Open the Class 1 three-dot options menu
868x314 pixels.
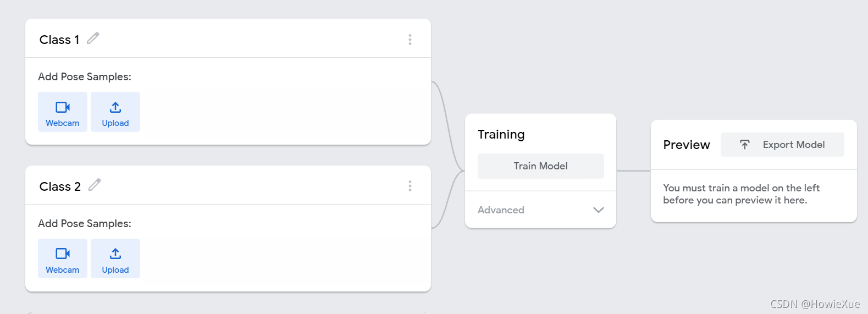coord(410,40)
